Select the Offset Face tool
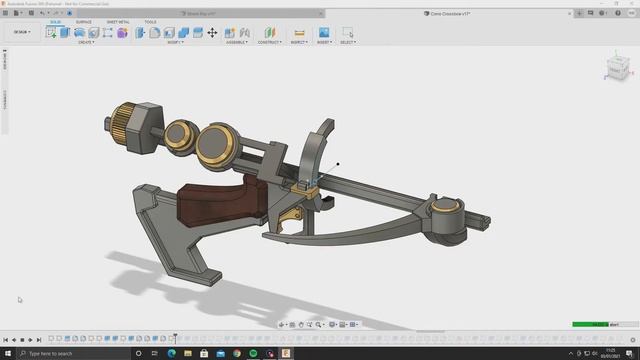 pyautogui.click(x=198, y=33)
